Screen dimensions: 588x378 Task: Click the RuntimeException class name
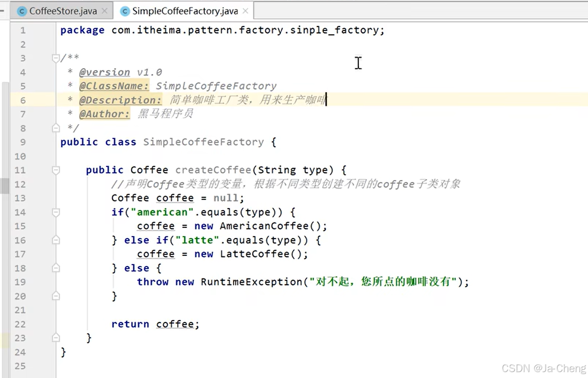click(251, 282)
